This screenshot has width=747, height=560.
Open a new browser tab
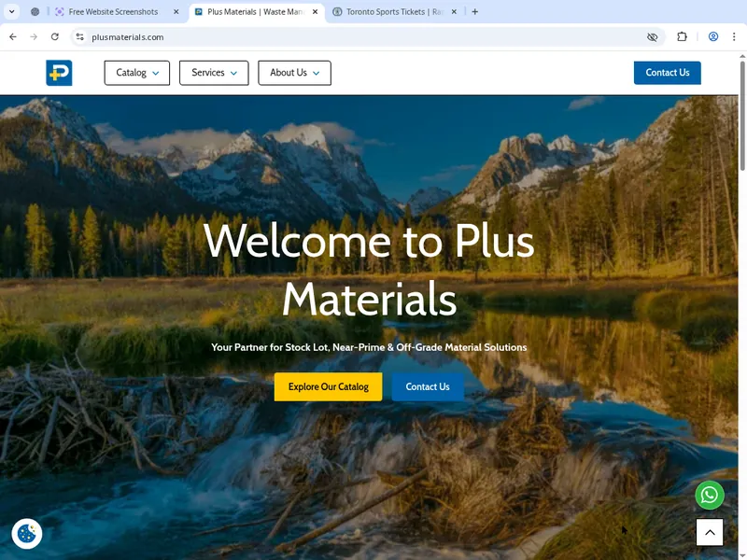pos(475,12)
